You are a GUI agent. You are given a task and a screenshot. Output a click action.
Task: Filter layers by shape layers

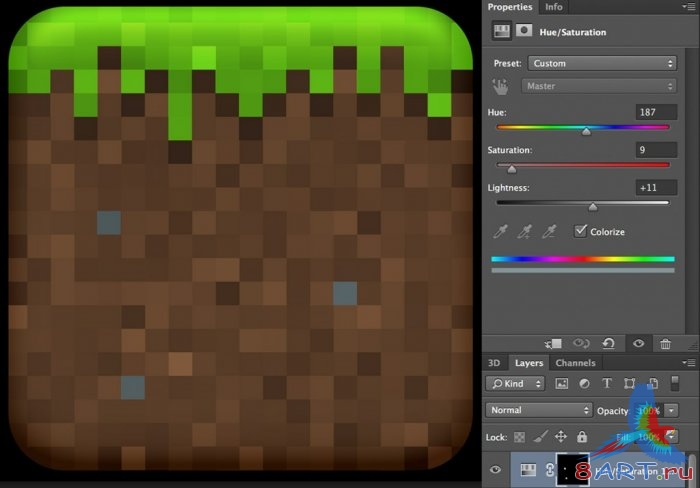[629, 384]
